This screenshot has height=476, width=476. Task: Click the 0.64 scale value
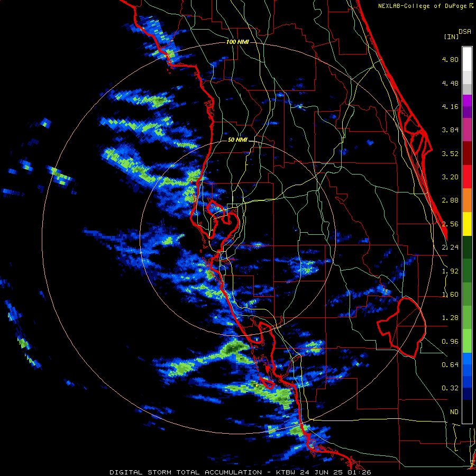click(450, 365)
